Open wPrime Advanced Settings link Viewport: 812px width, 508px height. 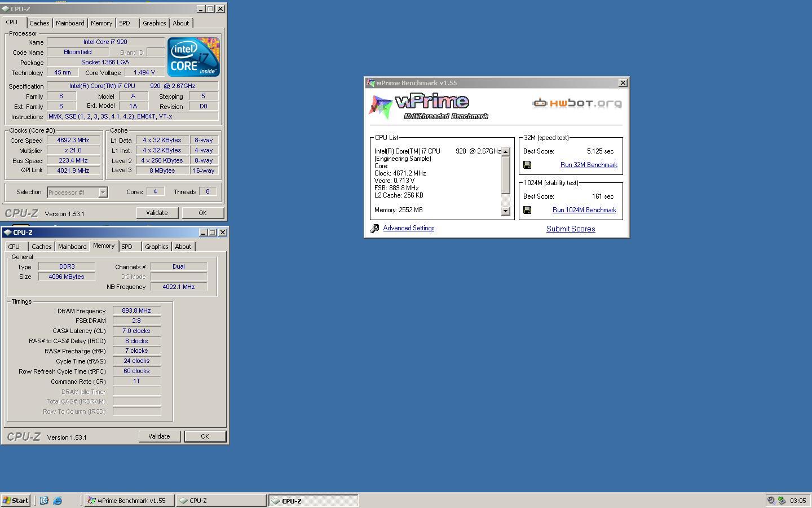pos(409,228)
